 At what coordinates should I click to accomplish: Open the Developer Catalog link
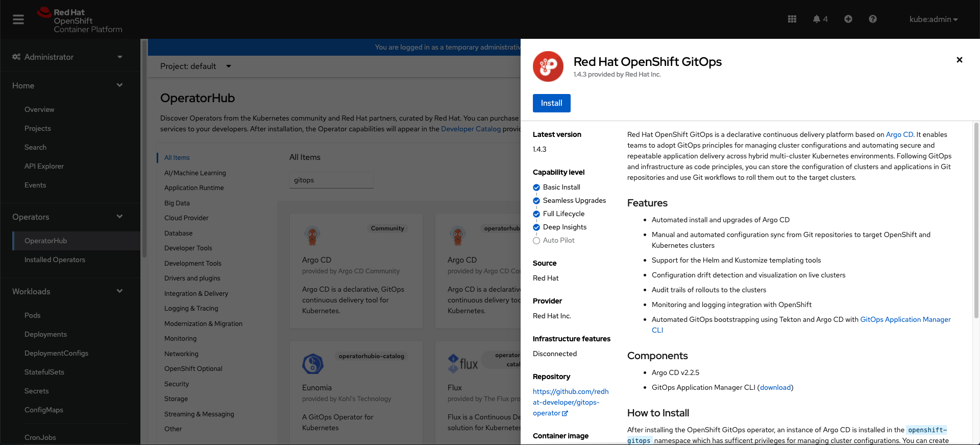point(471,129)
